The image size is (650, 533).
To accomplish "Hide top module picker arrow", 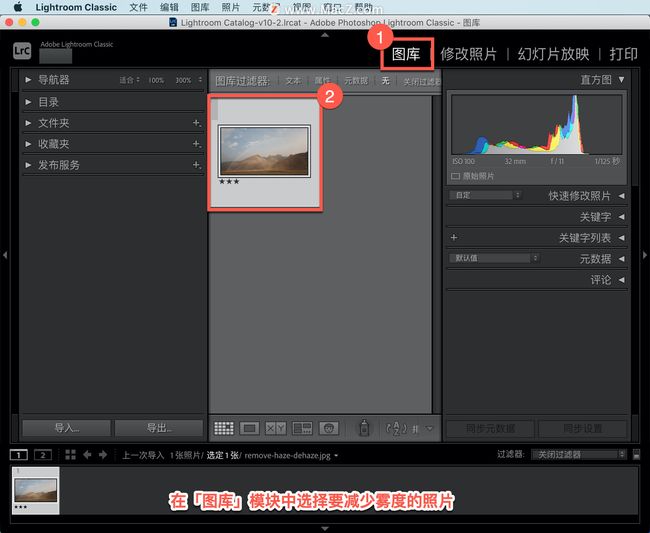I will click(x=325, y=35).
